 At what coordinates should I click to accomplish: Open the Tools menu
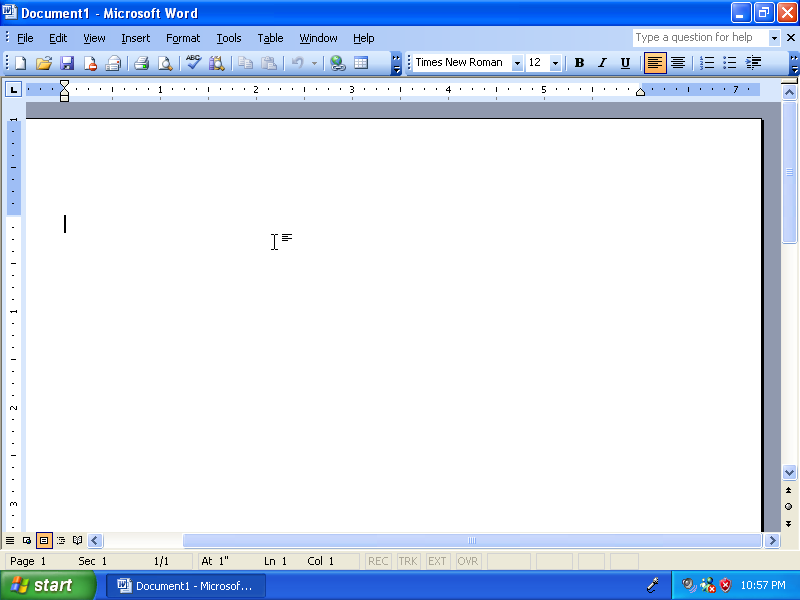point(229,38)
